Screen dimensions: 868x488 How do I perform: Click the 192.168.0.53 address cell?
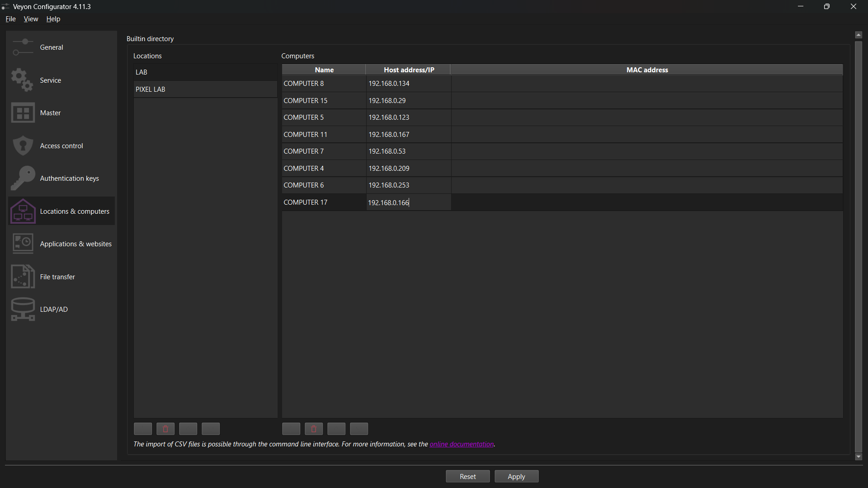[x=409, y=151]
